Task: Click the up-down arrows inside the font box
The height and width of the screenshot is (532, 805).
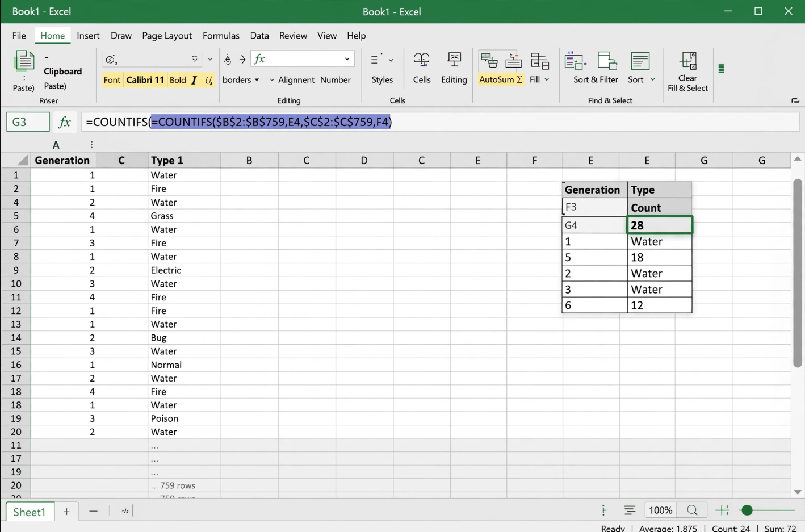Action: point(195,59)
